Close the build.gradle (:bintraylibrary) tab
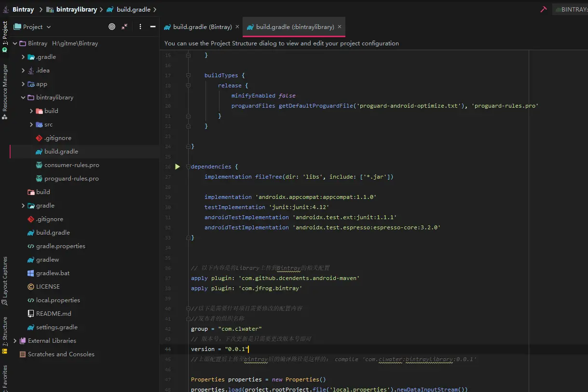Viewport: 588px width, 392px height. [339, 27]
